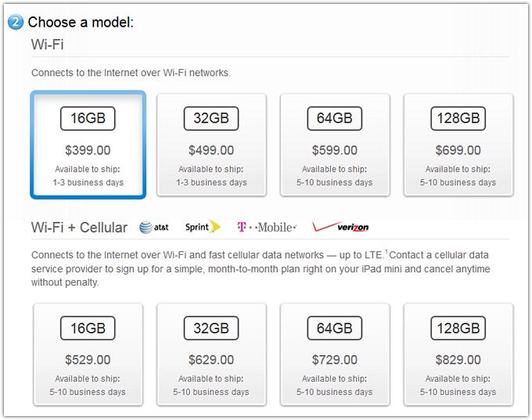Click the "Choose a model:" heading
Image resolution: width=532 pixels, height=420 pixels.
[81, 22]
